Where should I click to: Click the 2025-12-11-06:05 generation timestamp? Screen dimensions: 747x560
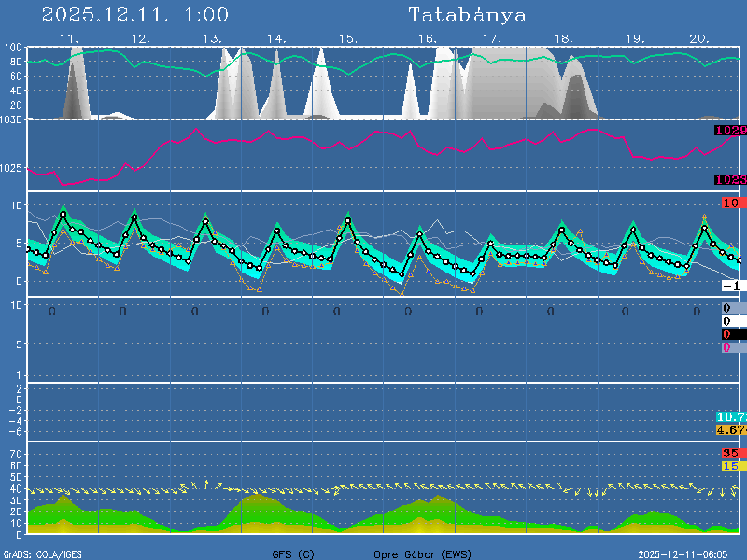pos(689,554)
